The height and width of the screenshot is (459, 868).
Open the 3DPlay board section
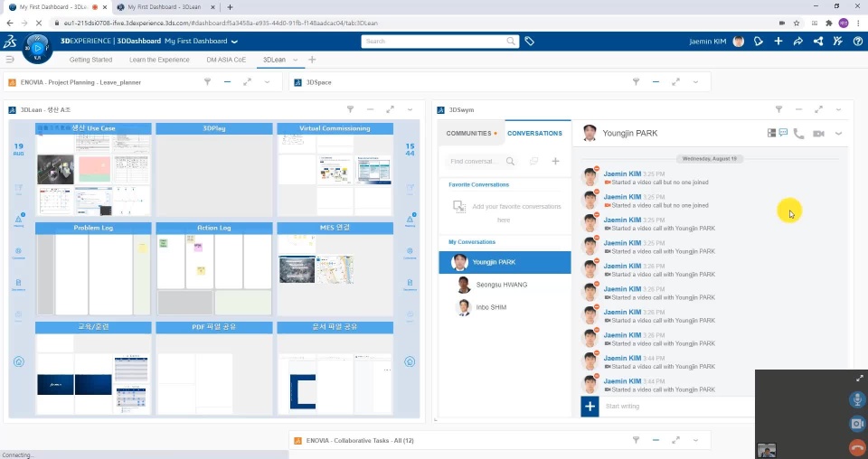click(x=214, y=128)
